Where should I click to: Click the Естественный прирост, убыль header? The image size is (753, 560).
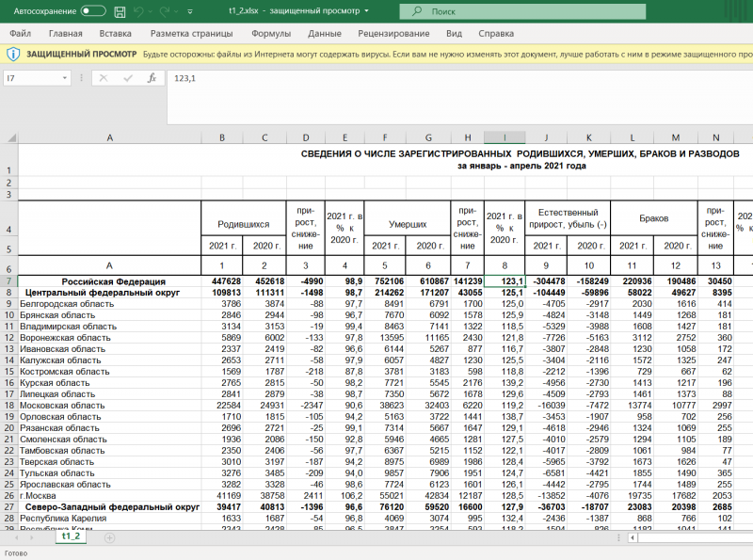click(568, 218)
